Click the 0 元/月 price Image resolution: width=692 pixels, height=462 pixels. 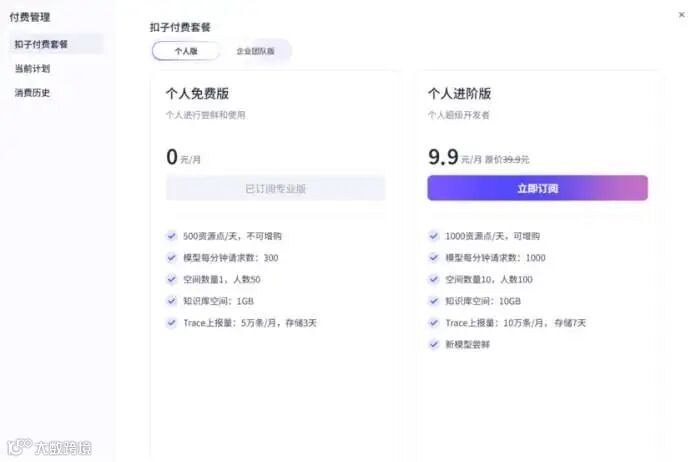tap(183, 157)
